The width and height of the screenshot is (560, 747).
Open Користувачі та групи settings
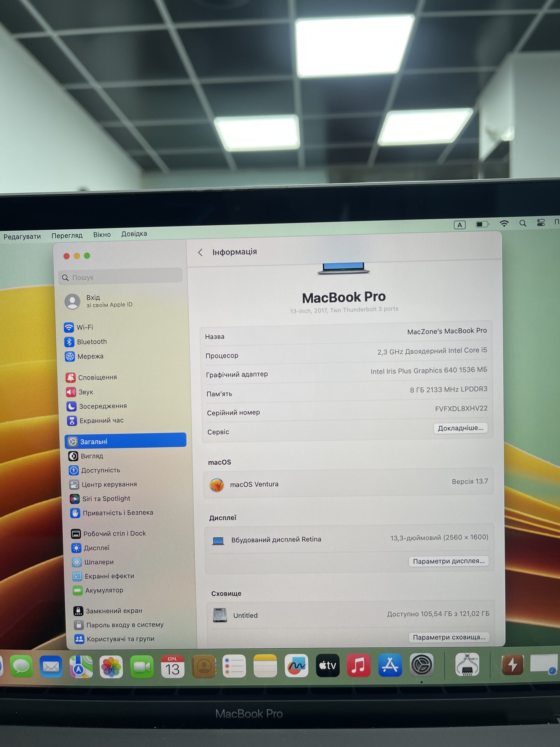click(x=114, y=638)
